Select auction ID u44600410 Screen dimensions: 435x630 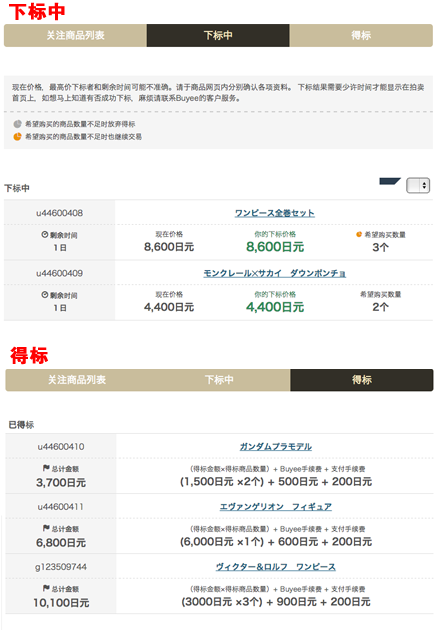point(61,446)
